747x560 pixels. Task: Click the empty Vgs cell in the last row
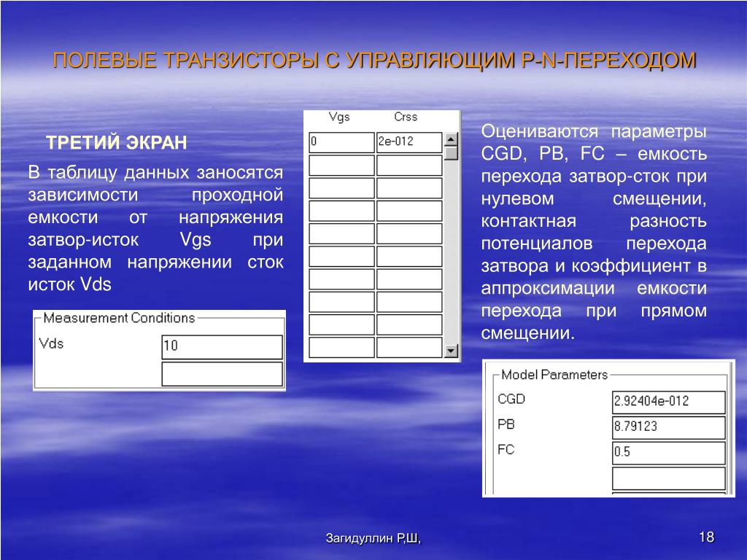coord(341,347)
